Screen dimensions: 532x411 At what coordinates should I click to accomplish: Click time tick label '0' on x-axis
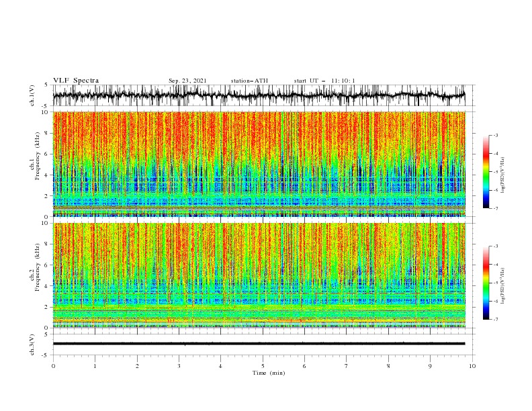[x=53, y=366]
